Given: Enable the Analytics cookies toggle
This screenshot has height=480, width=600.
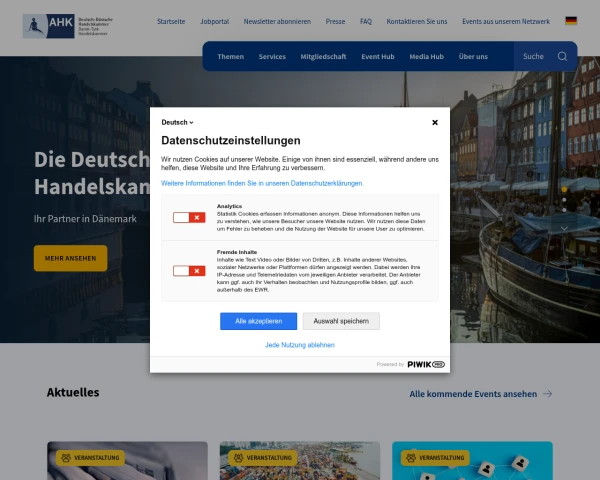Looking at the screenshot, I should pos(188,217).
